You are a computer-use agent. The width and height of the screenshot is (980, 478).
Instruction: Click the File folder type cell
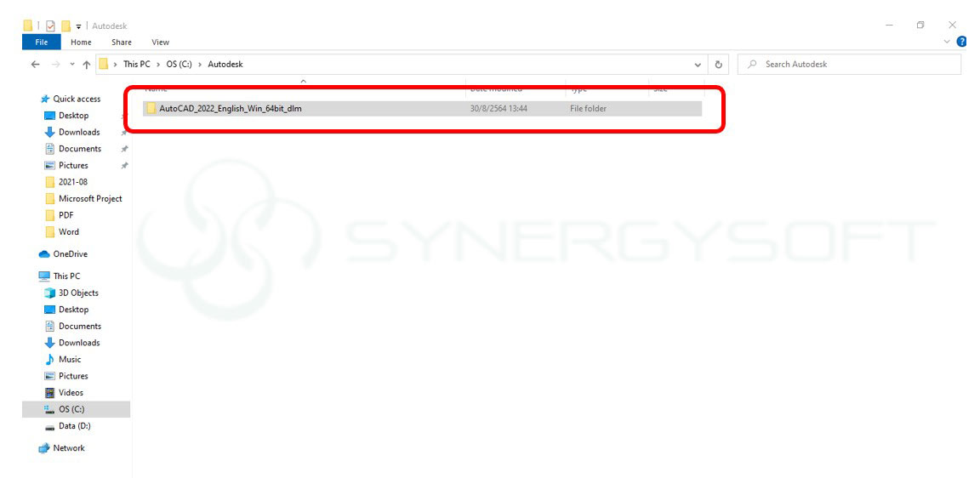coord(588,109)
